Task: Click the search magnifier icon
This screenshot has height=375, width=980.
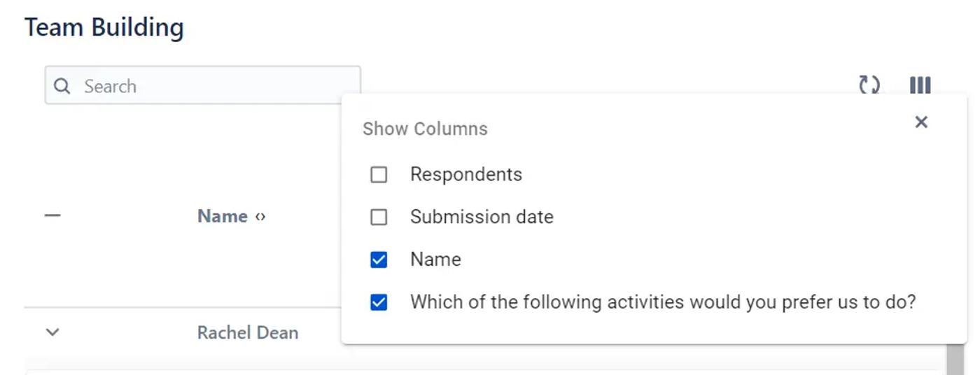Action: pos(62,86)
